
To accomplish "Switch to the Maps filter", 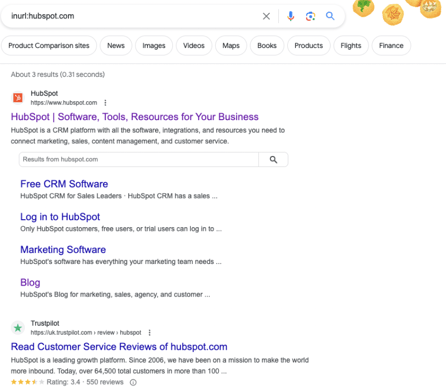I will [x=231, y=46].
